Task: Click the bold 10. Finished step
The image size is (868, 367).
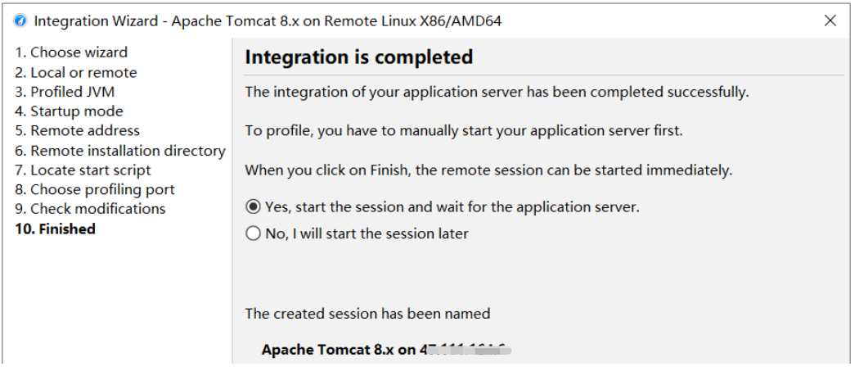Action: tap(55, 229)
